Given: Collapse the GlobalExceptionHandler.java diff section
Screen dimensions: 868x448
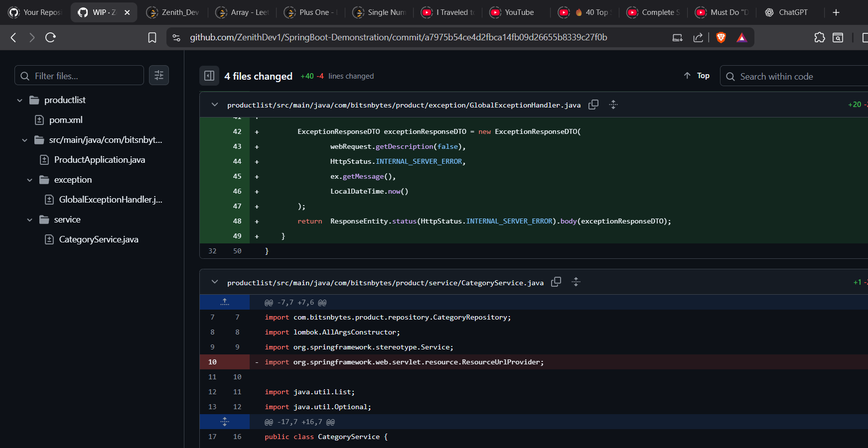Looking at the screenshot, I should point(214,105).
